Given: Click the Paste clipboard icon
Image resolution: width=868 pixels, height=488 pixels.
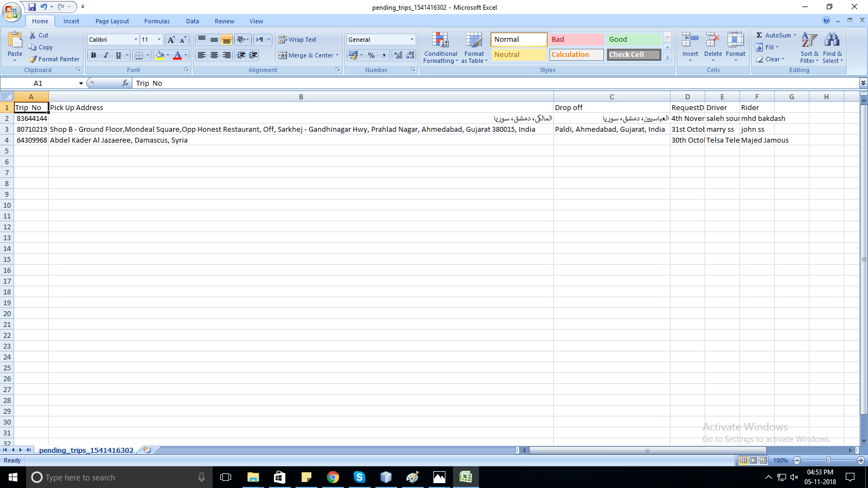Looking at the screenshot, I should [15, 40].
